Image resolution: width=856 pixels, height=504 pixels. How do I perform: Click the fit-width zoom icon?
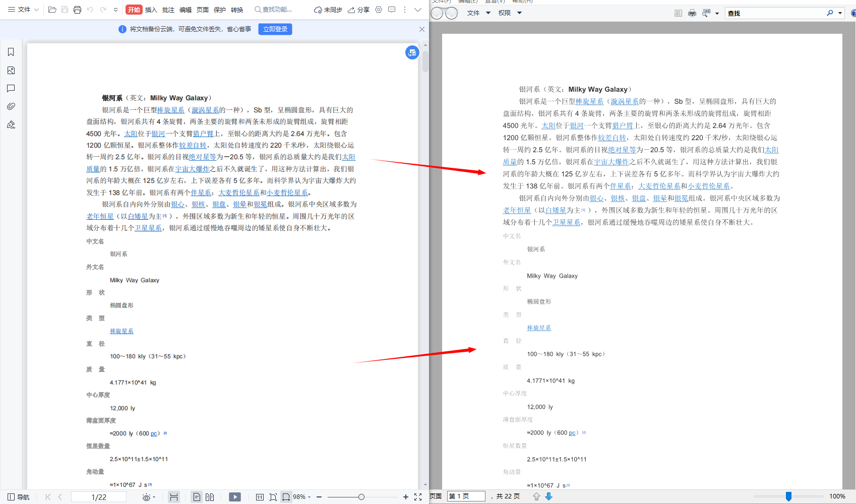click(x=286, y=497)
